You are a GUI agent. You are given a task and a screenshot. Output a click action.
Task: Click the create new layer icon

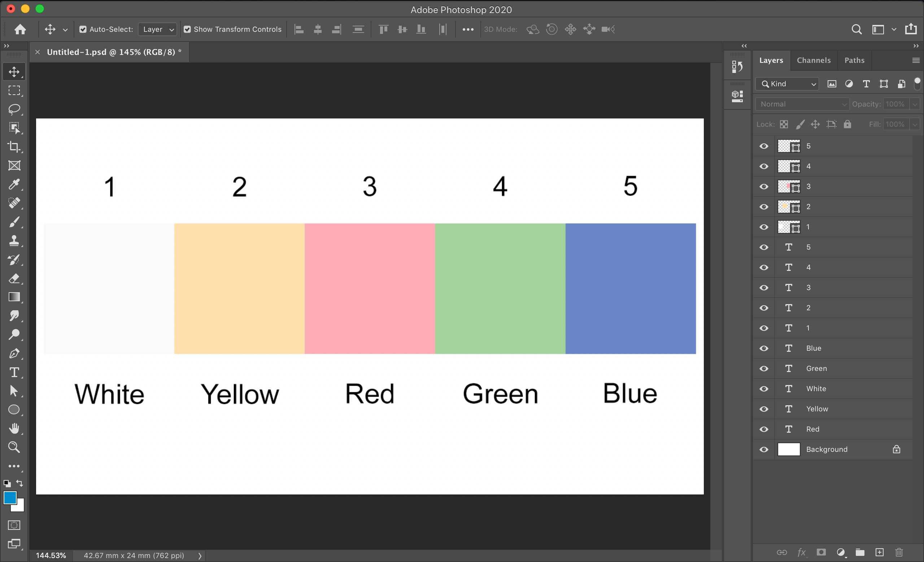click(x=879, y=552)
